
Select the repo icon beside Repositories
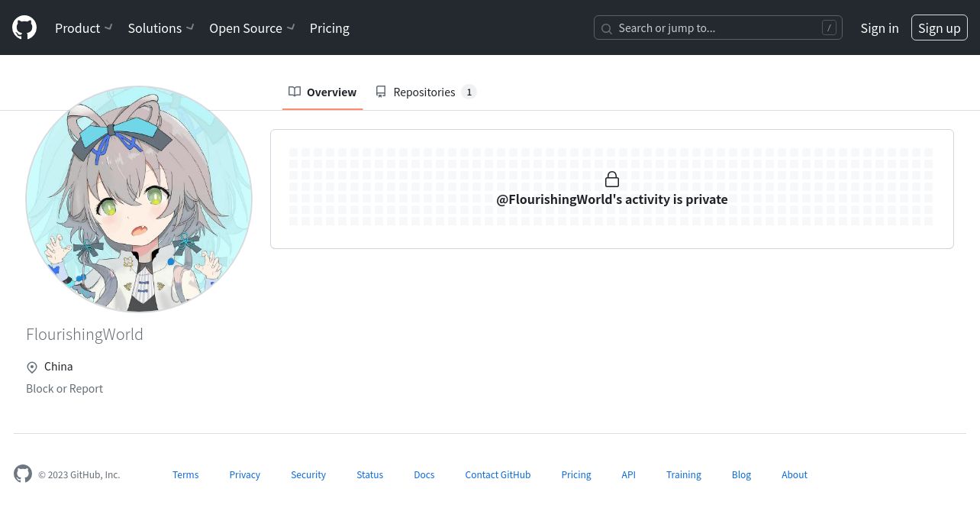[x=381, y=92]
